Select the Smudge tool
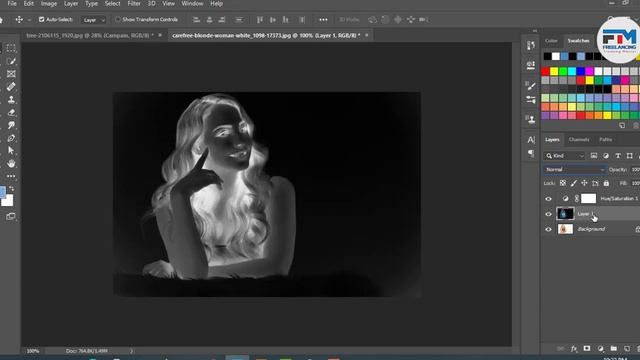This screenshot has height=360, width=640. [x=11, y=125]
